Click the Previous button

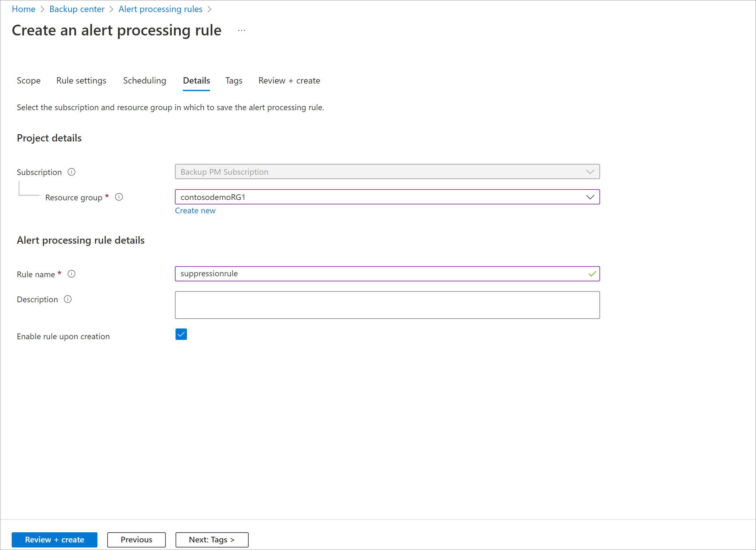click(x=136, y=540)
